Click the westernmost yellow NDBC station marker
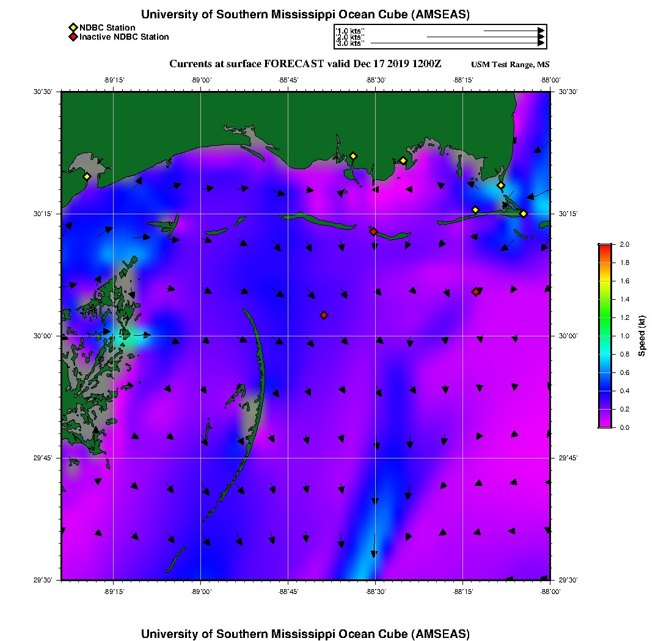 tap(87, 176)
